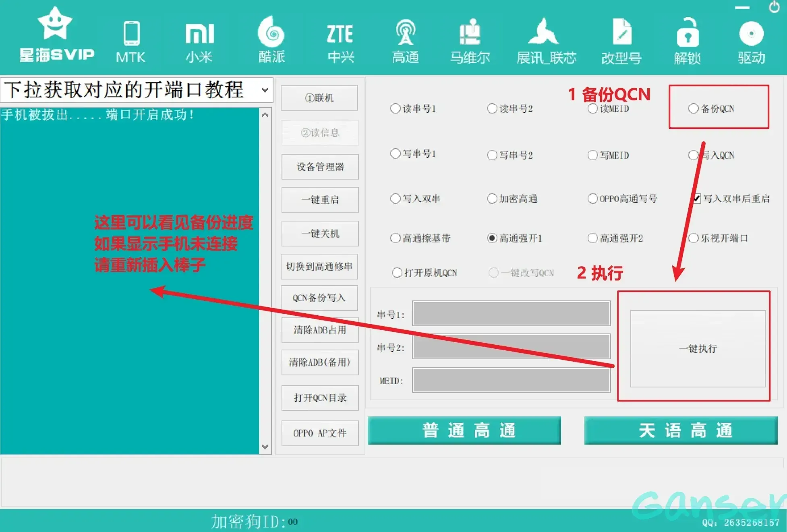Click the 串号1 input field

(511, 313)
